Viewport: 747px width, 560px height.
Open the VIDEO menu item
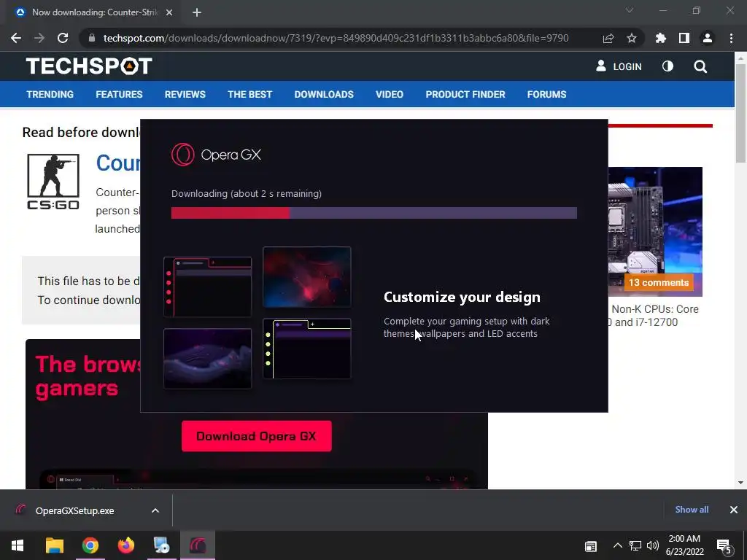pos(390,94)
